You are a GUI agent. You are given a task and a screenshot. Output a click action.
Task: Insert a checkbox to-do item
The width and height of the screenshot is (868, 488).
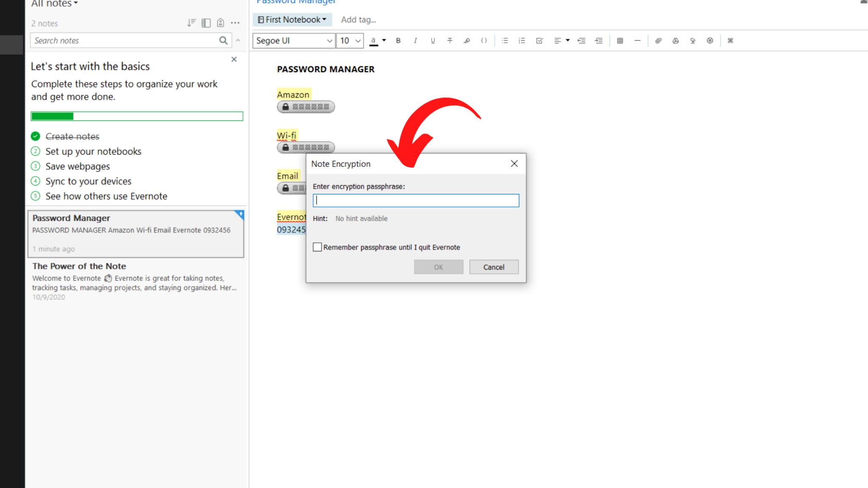click(540, 41)
